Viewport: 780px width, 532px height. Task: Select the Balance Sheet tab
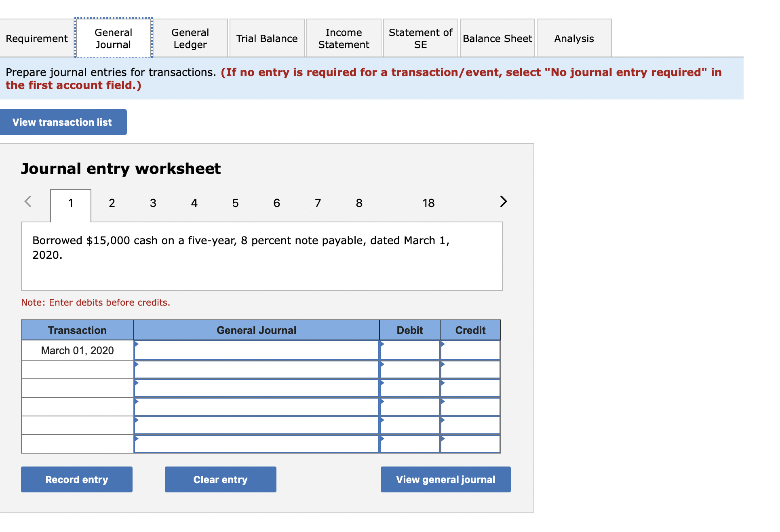point(497,38)
